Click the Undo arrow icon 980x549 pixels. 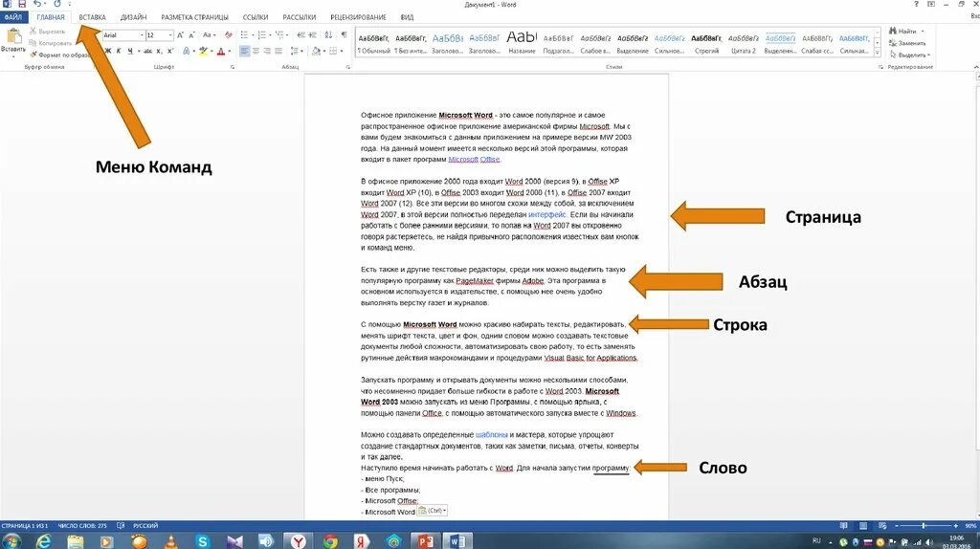point(37,5)
